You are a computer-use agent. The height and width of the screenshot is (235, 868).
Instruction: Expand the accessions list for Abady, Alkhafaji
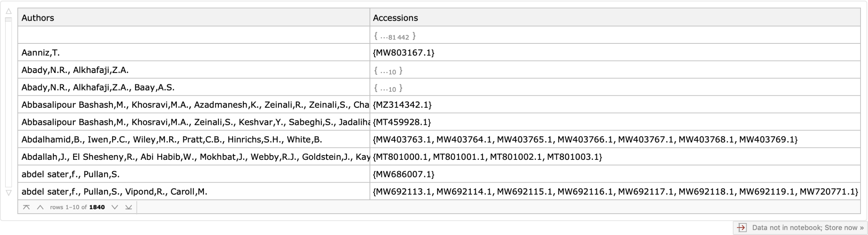(388, 71)
